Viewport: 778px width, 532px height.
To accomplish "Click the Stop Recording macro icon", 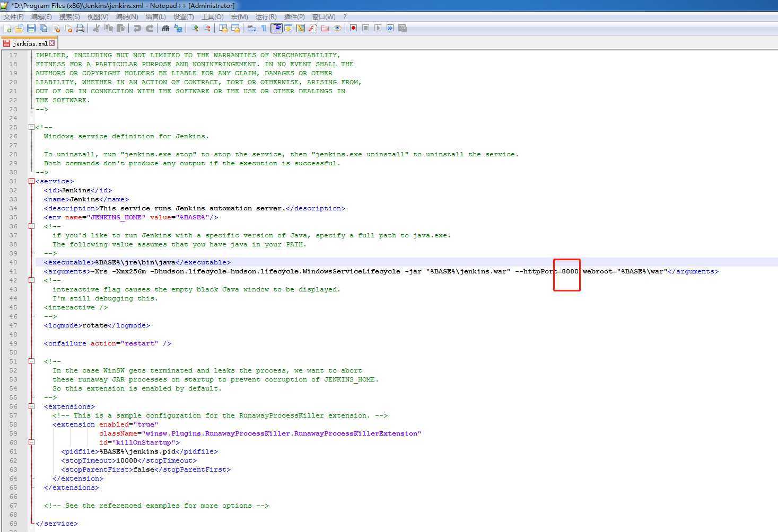I will pyautogui.click(x=365, y=28).
